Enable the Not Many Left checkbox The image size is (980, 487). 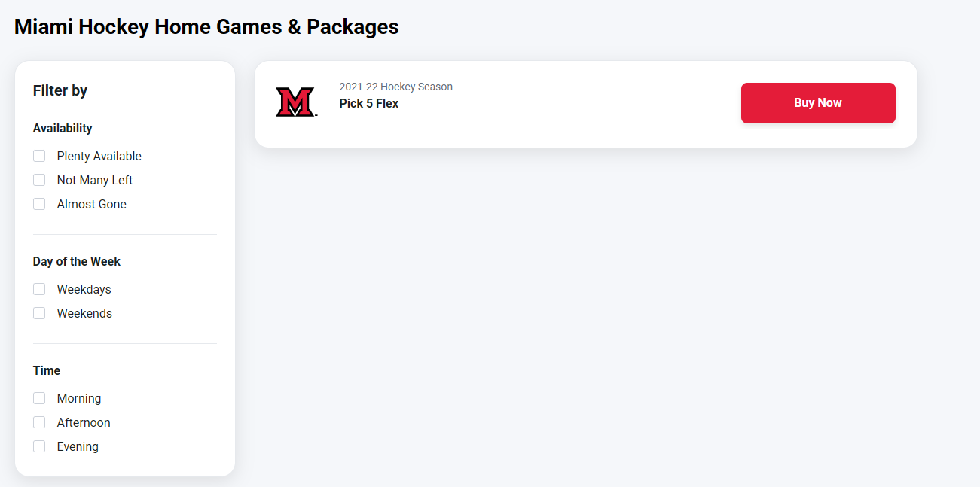pos(39,180)
